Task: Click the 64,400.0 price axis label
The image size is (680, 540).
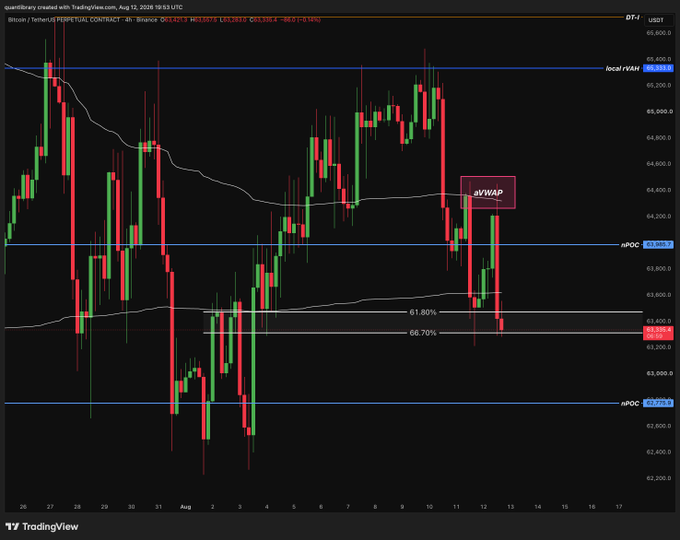Action: tap(658, 190)
